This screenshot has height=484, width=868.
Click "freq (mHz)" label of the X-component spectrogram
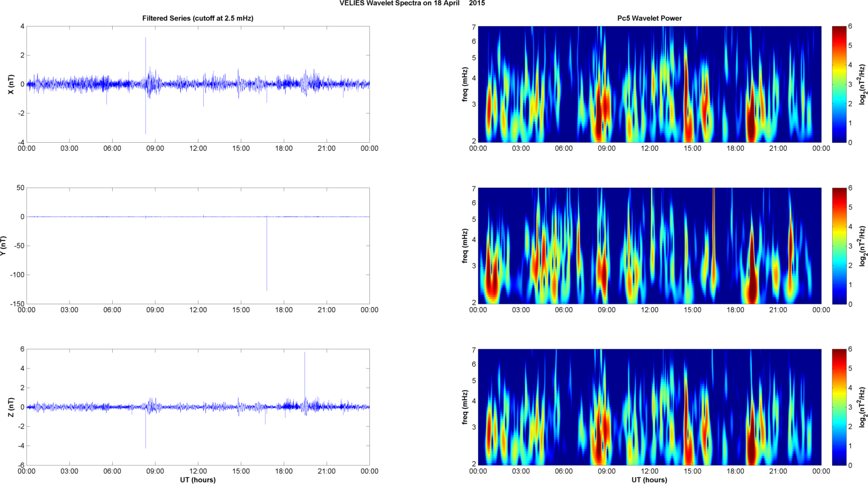465,84
